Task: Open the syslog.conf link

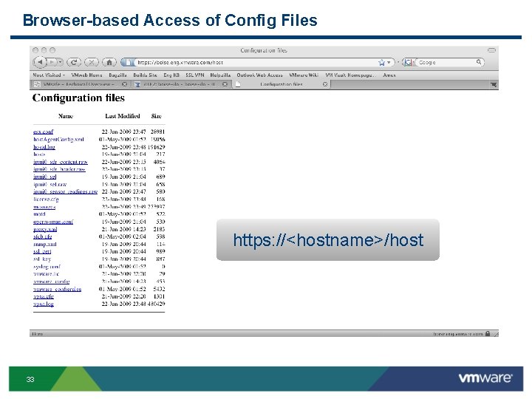Action: pos(47,266)
